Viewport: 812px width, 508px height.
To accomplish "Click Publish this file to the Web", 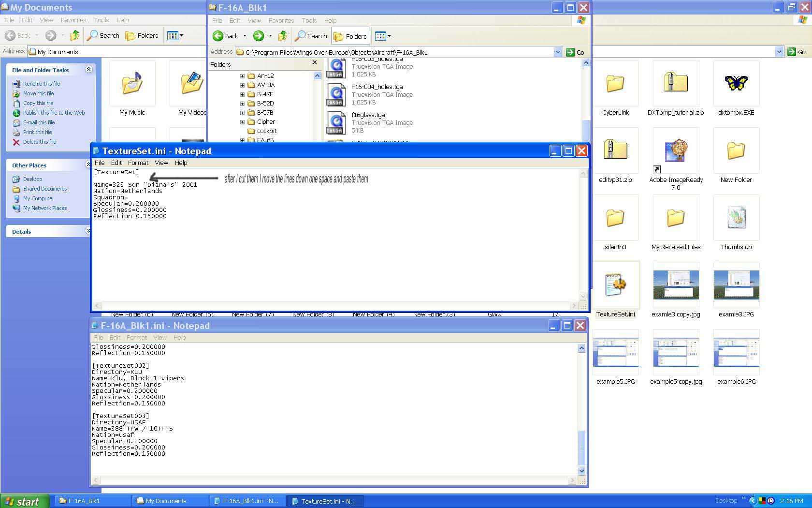I will tap(54, 113).
